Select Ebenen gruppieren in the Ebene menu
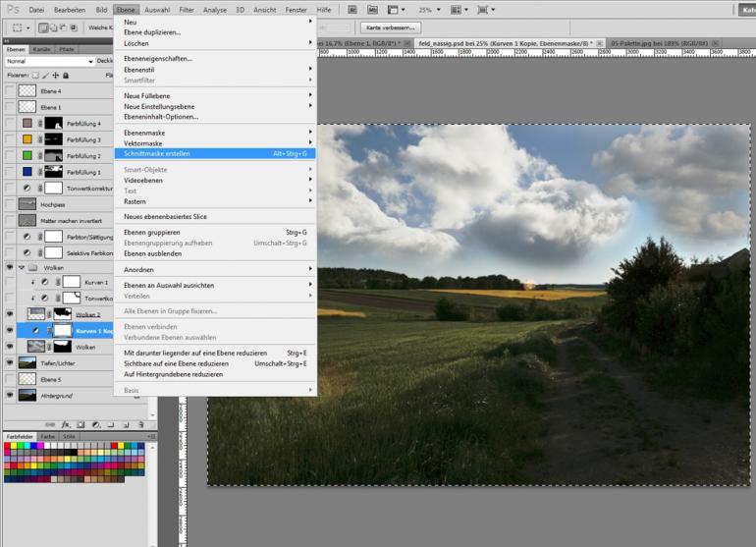The image size is (756, 547). pyautogui.click(x=151, y=232)
